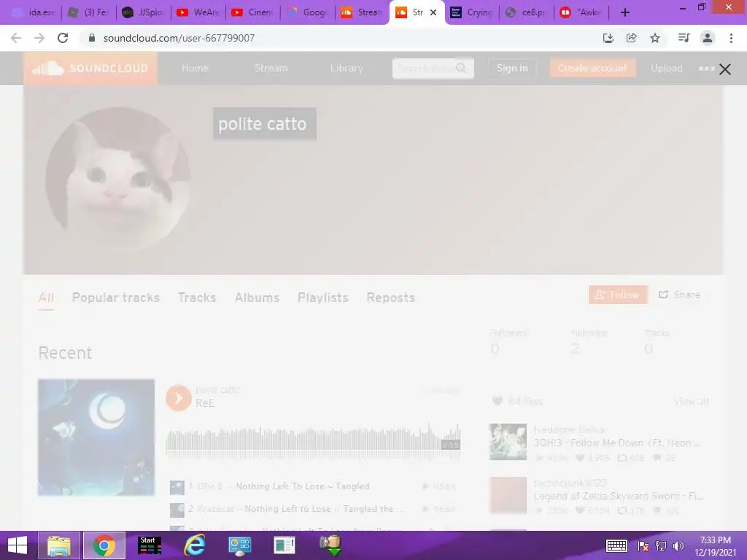747x560 pixels.
Task: Select the Popular tracks tab
Action: click(116, 297)
